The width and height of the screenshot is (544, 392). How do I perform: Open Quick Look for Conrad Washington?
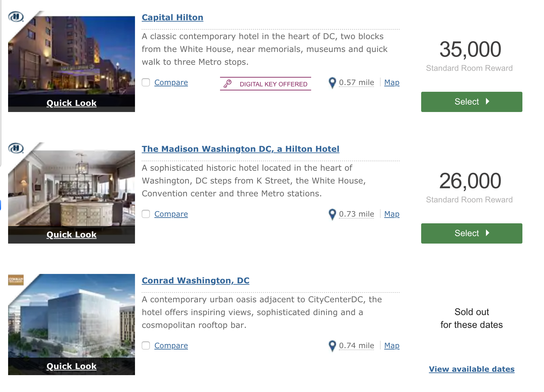(72, 366)
